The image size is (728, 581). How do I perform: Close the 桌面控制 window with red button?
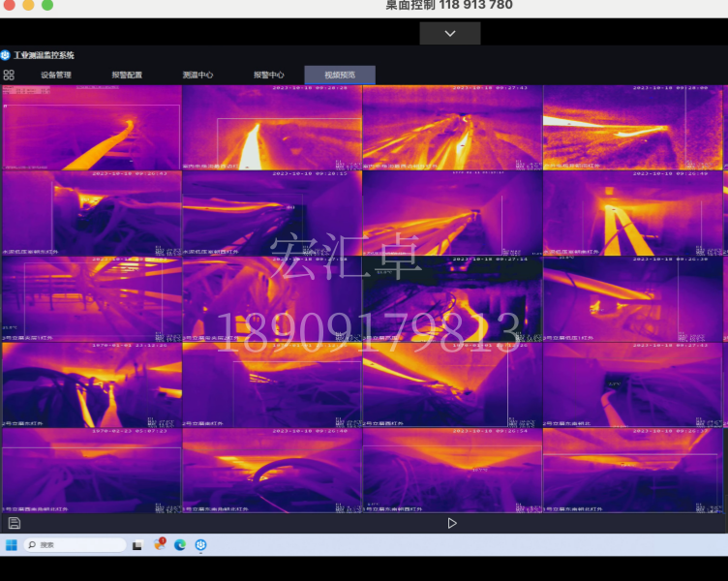tap(10, 5)
